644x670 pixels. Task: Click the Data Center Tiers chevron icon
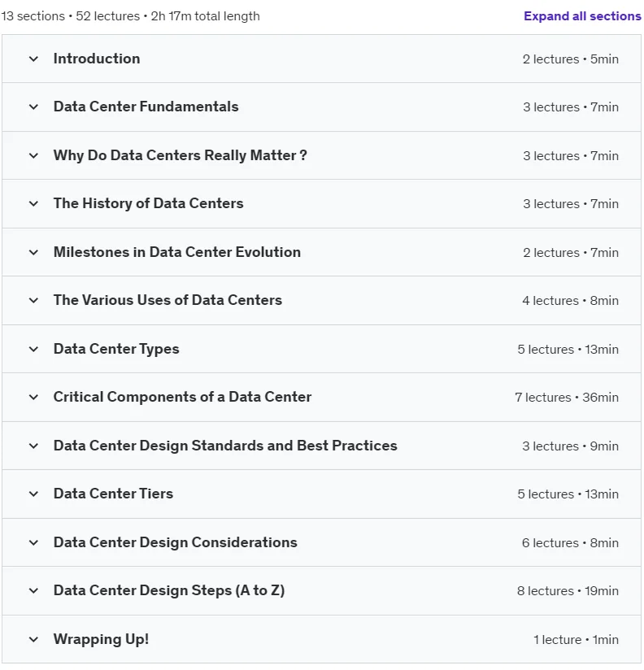[33, 494]
